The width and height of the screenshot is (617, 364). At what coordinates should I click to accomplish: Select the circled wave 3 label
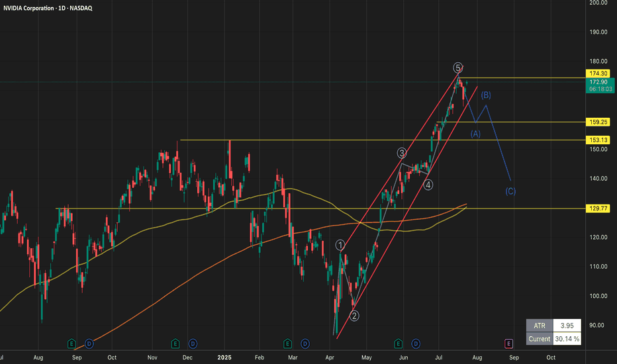tap(401, 153)
